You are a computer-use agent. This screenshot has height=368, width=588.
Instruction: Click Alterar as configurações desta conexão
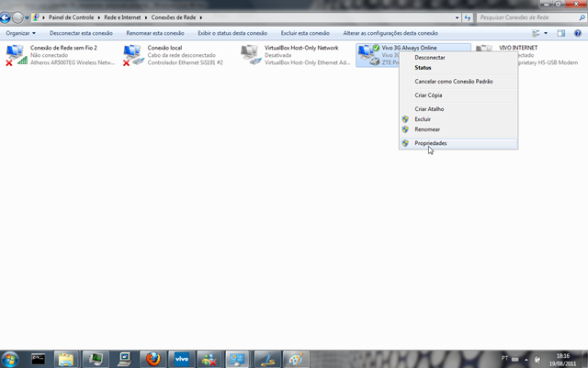[x=390, y=33]
